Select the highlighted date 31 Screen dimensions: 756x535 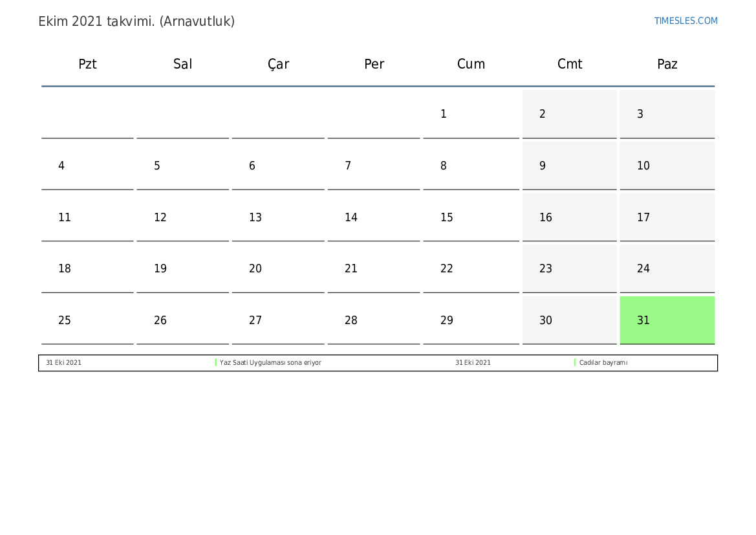point(667,320)
